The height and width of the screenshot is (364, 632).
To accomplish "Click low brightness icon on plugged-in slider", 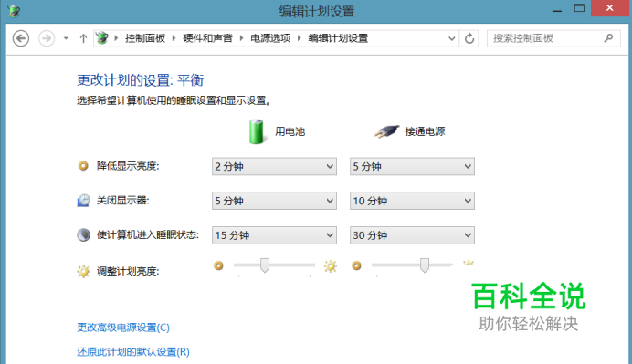I will 356,265.
